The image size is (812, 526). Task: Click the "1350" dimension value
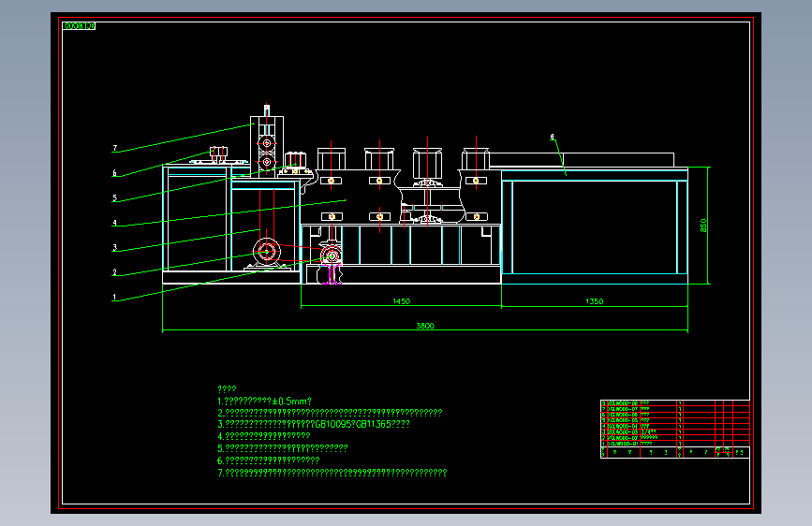point(595,301)
